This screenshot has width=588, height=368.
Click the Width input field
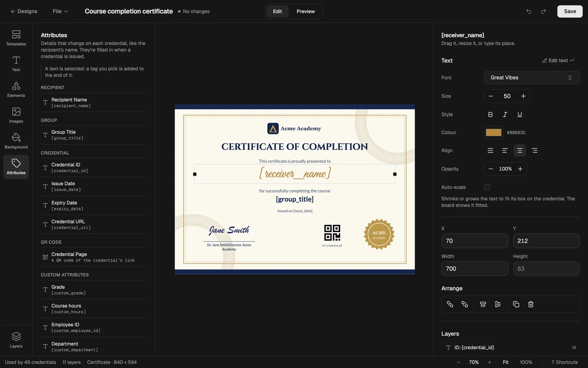coord(475,269)
